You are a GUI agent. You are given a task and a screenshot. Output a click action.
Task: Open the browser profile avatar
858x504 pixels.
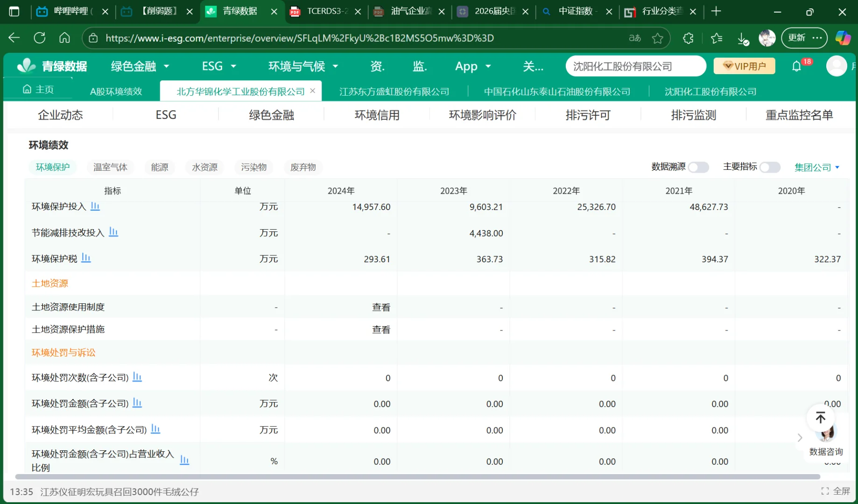tap(767, 38)
